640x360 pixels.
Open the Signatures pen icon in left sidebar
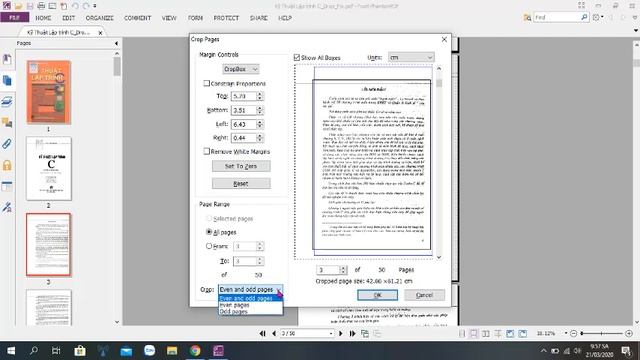click(x=7, y=207)
